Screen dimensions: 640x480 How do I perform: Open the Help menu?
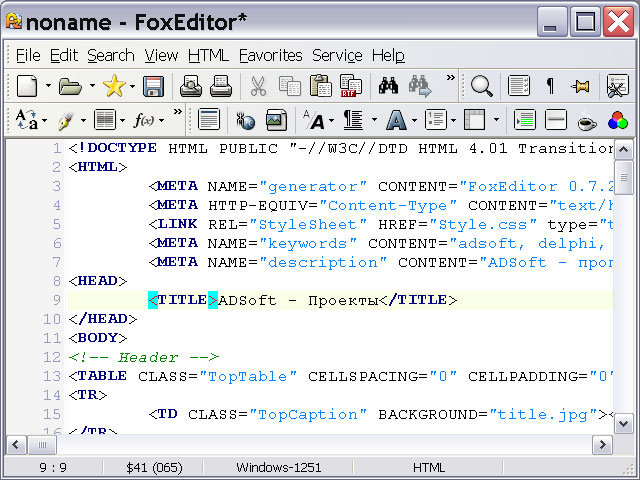(x=388, y=56)
